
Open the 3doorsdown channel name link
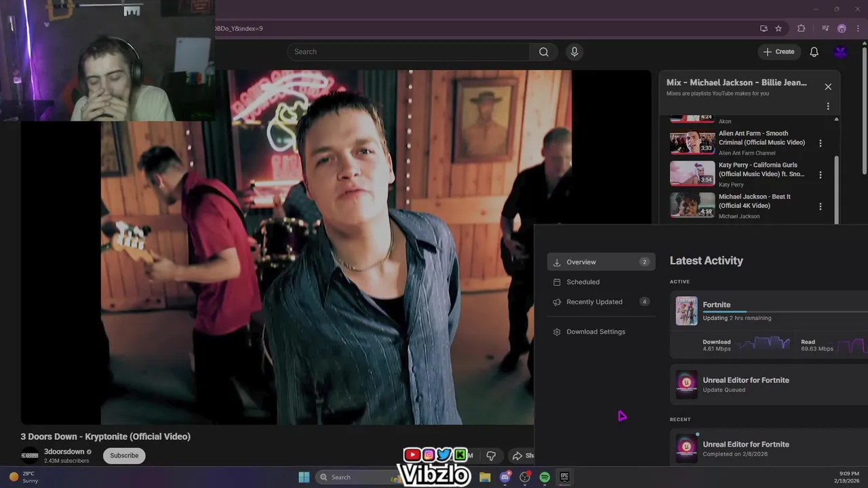tap(64, 451)
